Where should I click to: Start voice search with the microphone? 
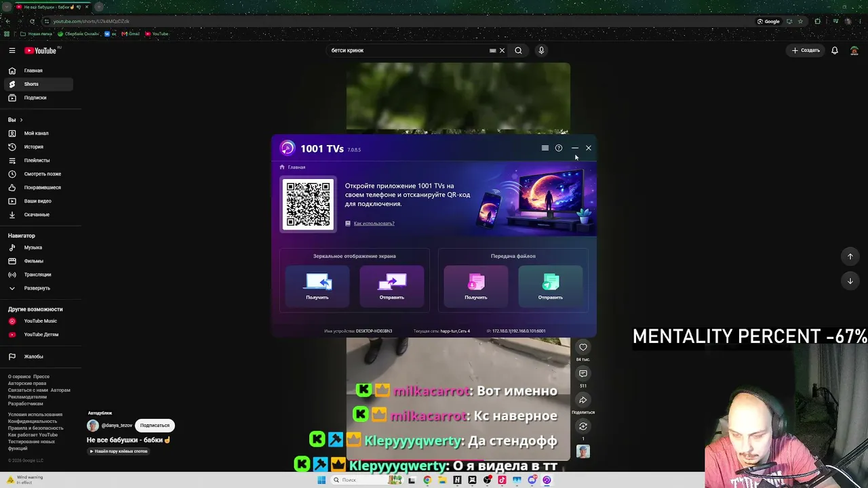point(541,50)
